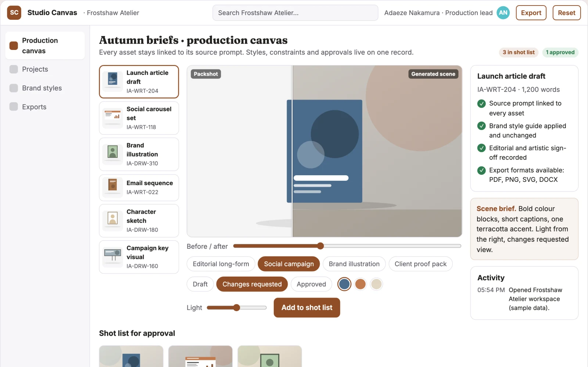Screen dimensions: 588x367
Task: Click the 1 approved badge
Action: [560, 52]
